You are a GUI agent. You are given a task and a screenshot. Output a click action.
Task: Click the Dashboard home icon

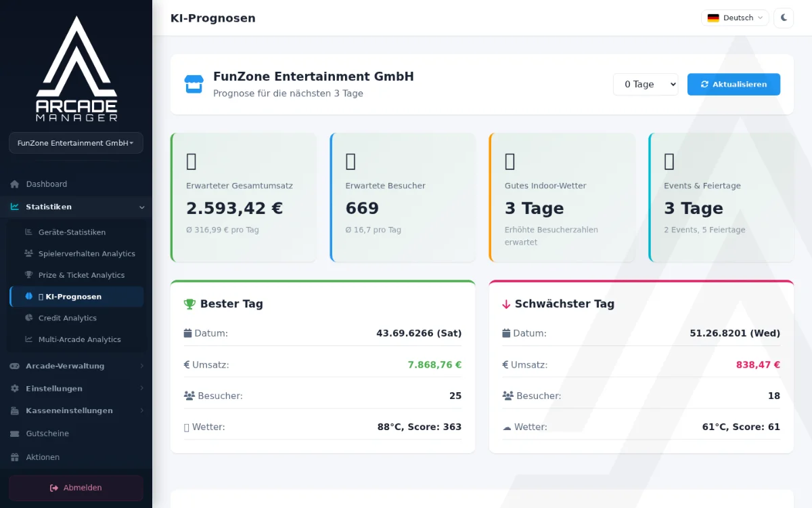pyautogui.click(x=14, y=184)
